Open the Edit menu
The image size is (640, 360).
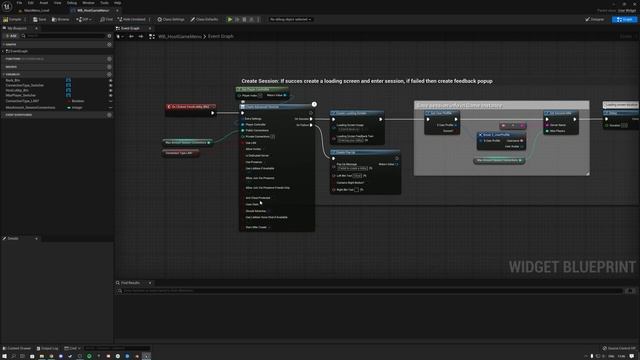coord(31,3)
